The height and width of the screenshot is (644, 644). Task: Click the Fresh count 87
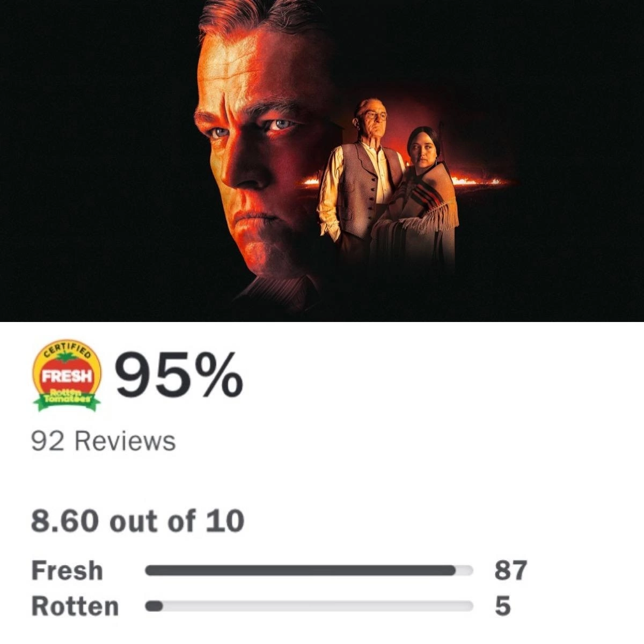[510, 570]
